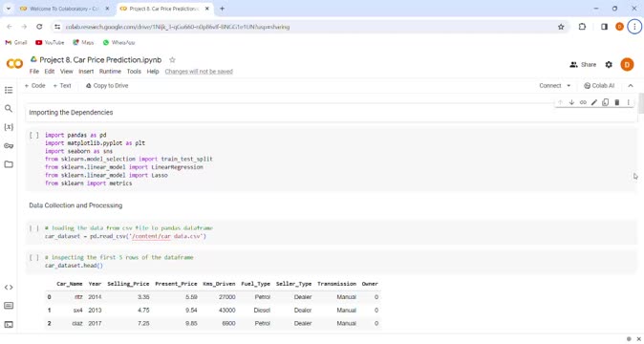Click the edit cell pencil icon
This screenshot has height=344, width=644.
point(594,102)
